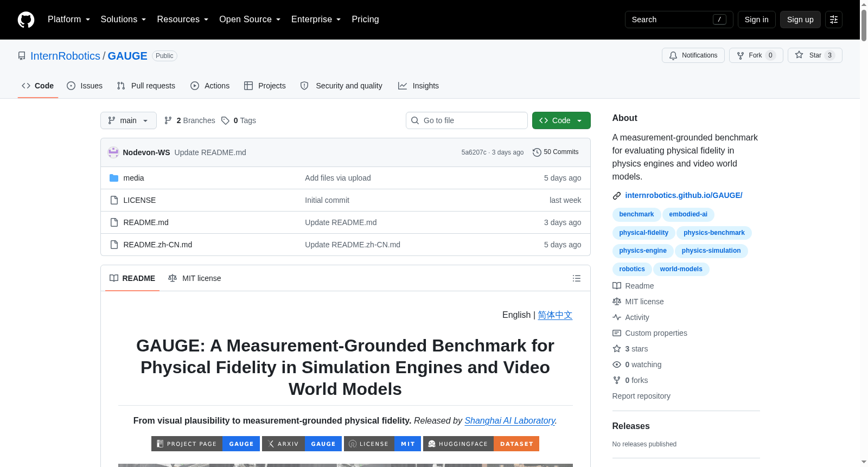The width and height of the screenshot is (868, 467).
Task: Click the repository book icon beside InternRobotics
Action: click(x=22, y=56)
